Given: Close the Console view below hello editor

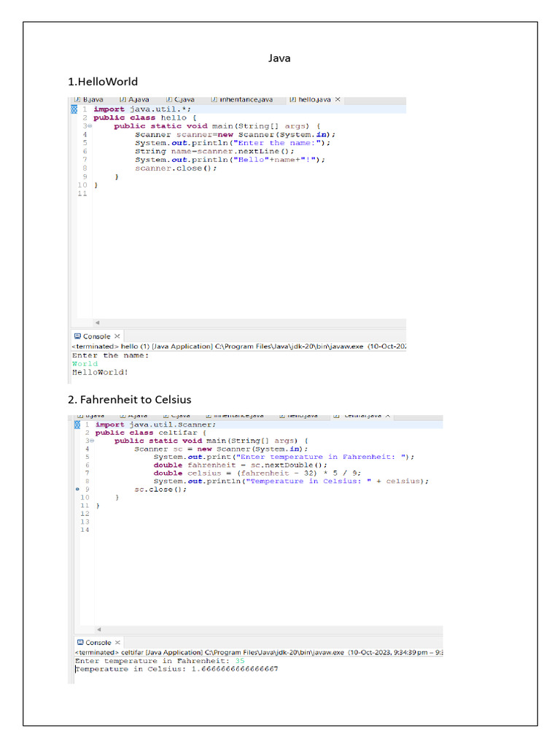Looking at the screenshot, I should tap(117, 336).
